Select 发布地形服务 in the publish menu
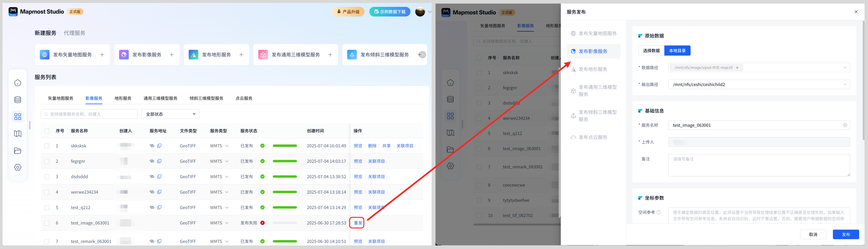This screenshot has height=249, width=868. 593,70
